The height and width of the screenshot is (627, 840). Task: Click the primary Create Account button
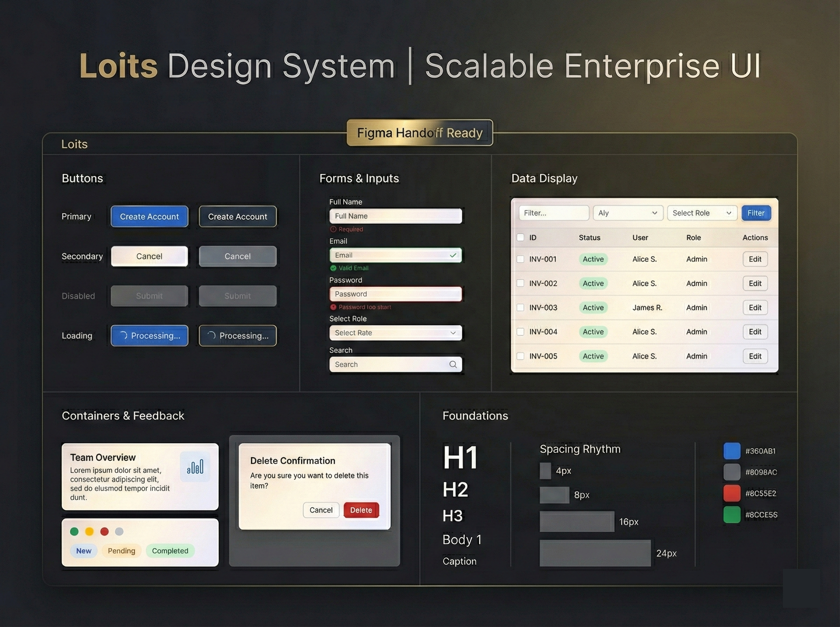coord(149,216)
